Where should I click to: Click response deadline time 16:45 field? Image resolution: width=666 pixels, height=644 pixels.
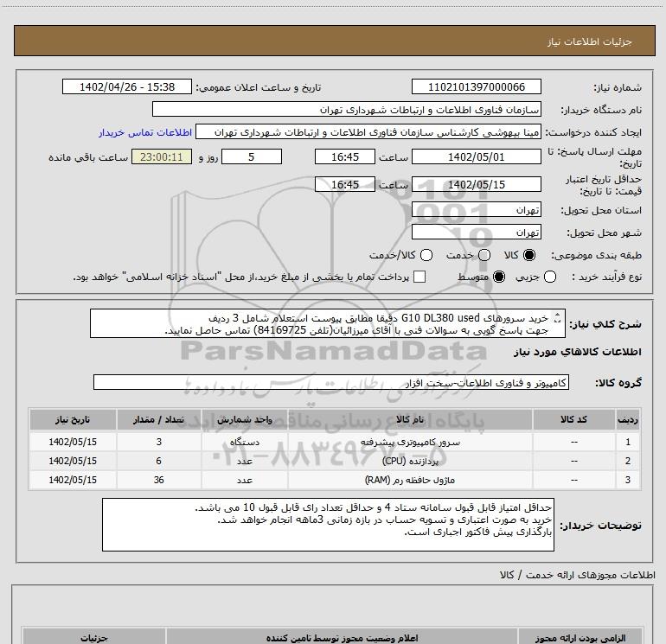tap(345, 156)
